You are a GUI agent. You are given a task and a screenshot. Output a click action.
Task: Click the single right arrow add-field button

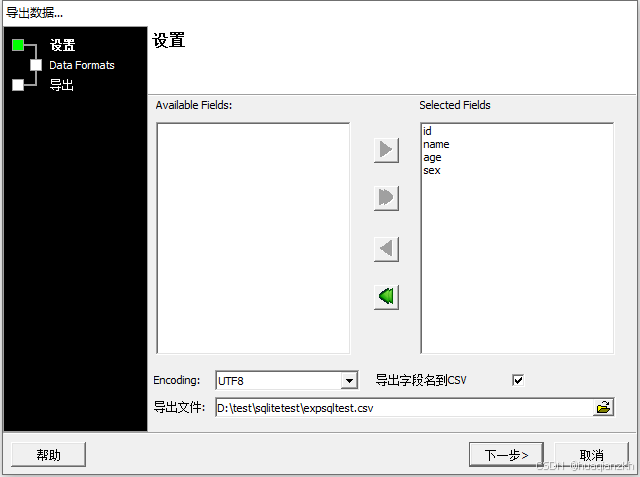tap(386, 150)
